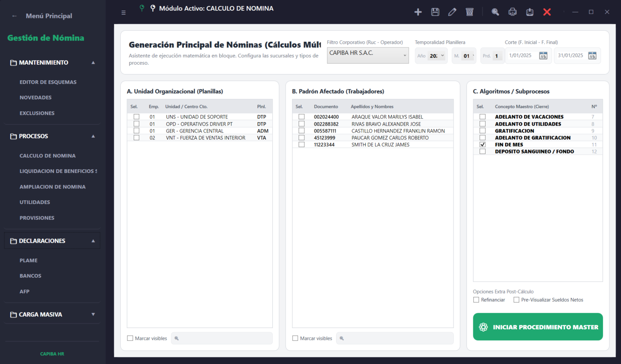Screen dimensions: 621x364
Task: Open the calendar for the initial cutoff date
Action: pyautogui.click(x=543, y=56)
